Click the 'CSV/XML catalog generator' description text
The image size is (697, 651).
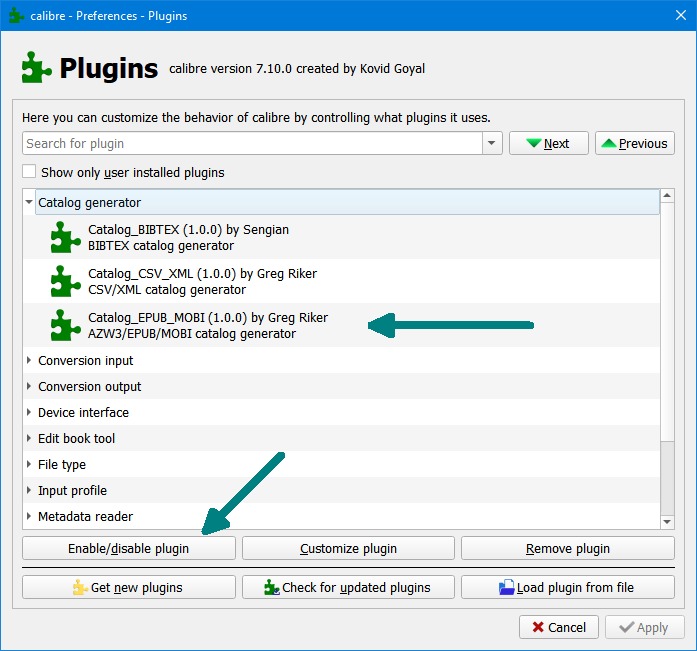(x=167, y=290)
